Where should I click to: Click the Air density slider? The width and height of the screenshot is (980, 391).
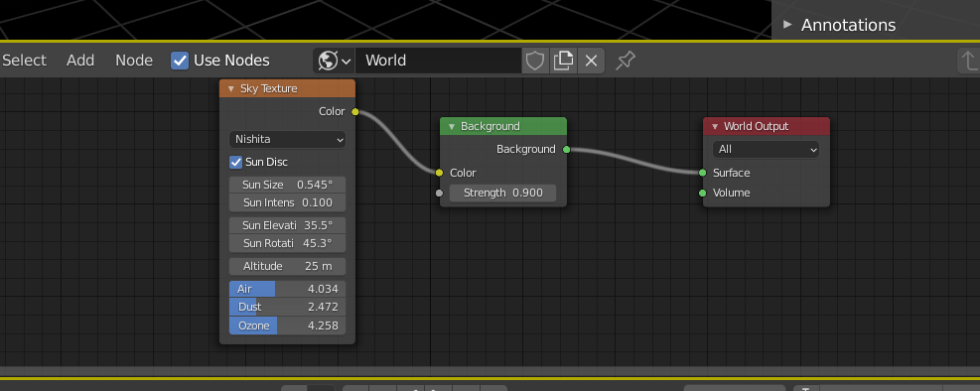click(x=288, y=289)
